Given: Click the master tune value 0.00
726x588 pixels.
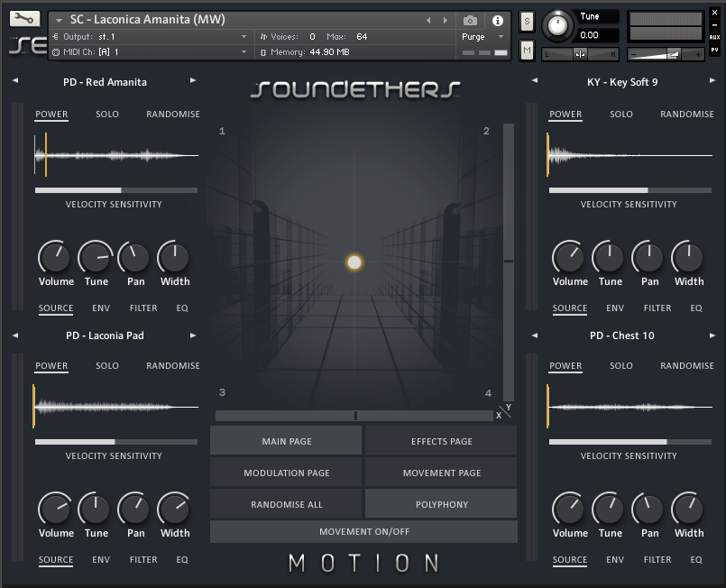Looking at the screenshot, I should 590,35.
